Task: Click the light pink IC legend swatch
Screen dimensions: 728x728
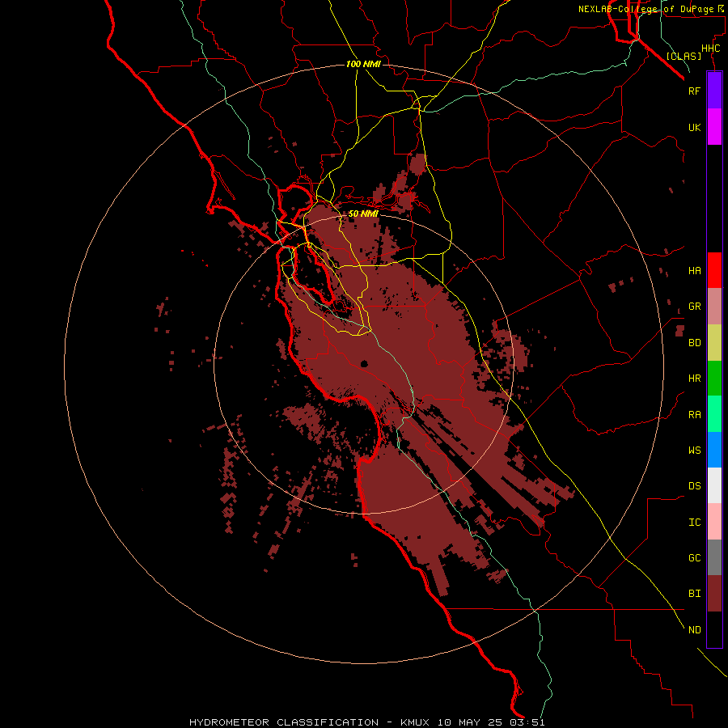Action: coord(714,522)
